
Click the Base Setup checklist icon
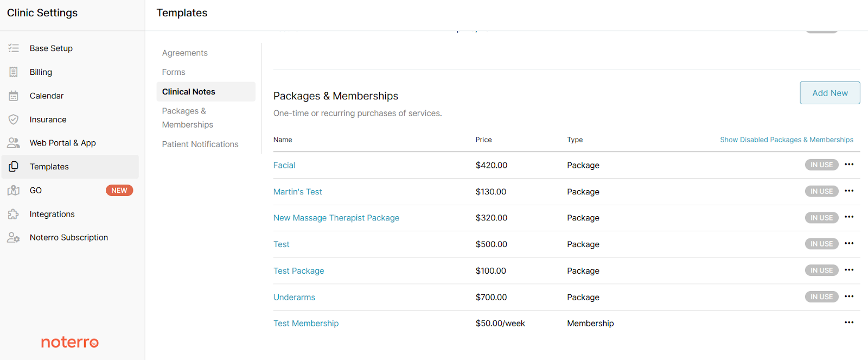click(x=14, y=48)
